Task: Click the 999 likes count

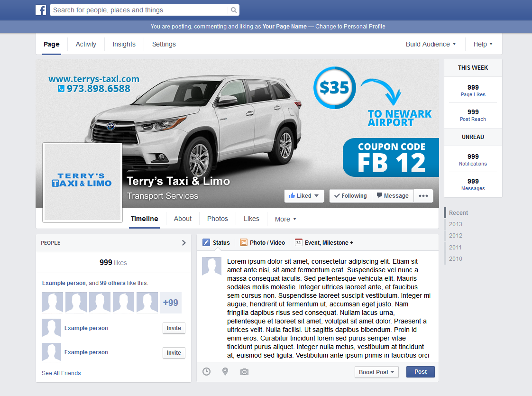Action: click(x=113, y=263)
